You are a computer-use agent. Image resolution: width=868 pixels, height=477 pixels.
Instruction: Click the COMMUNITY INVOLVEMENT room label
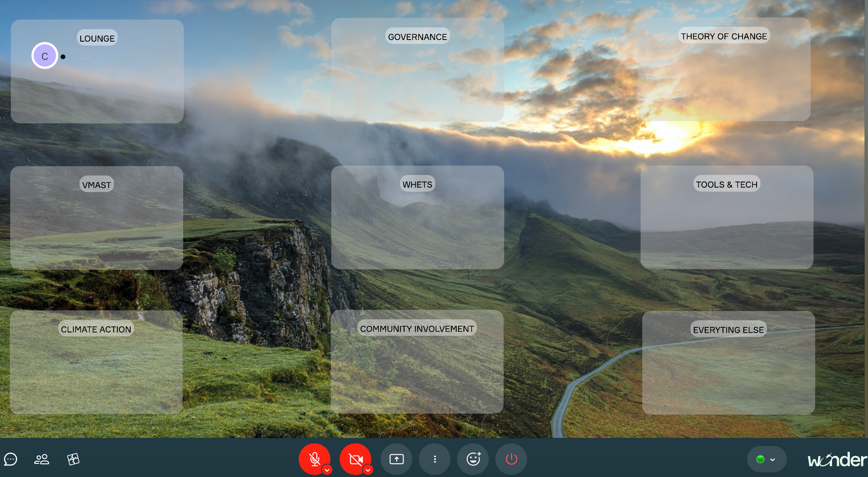417,328
